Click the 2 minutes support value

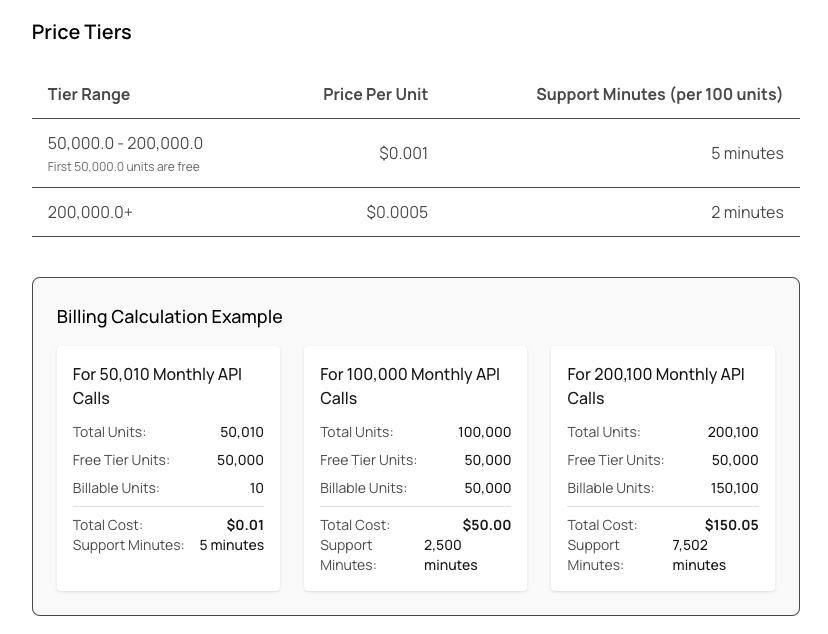coord(747,212)
